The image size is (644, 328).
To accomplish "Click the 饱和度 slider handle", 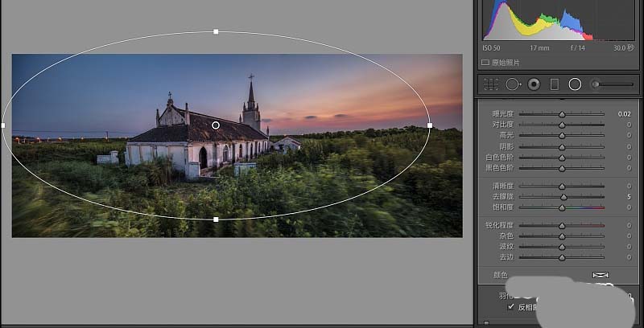I will 562,208.
